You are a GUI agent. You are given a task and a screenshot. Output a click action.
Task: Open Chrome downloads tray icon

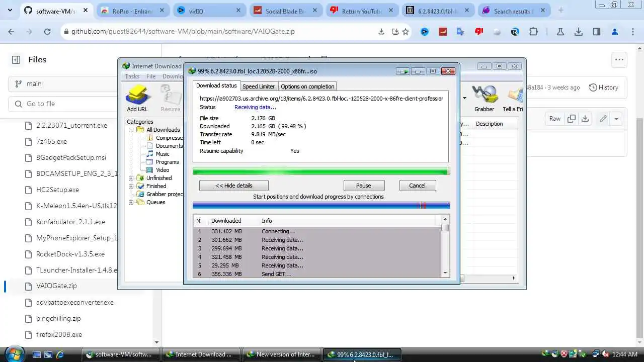pyautogui.click(x=579, y=31)
